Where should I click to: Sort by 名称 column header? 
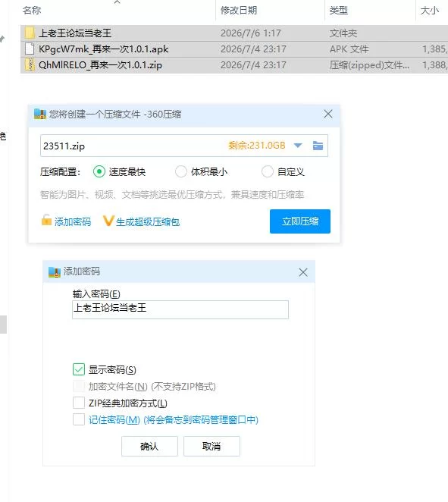pos(32,11)
